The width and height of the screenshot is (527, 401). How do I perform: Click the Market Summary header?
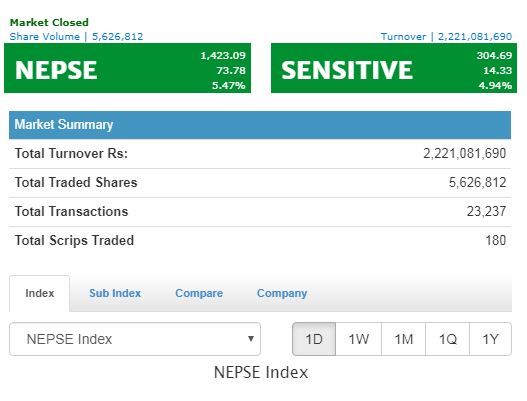260,125
